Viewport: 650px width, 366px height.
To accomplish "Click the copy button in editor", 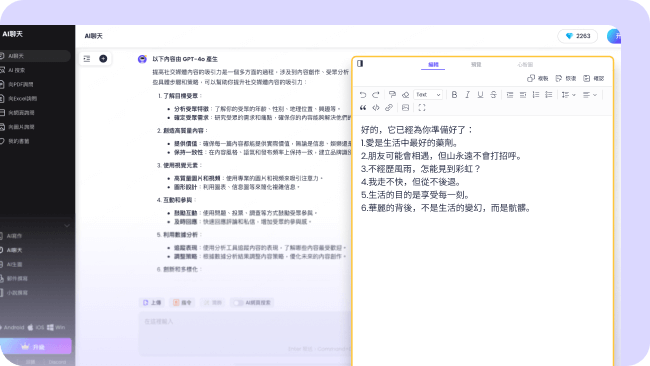I will coord(538,78).
